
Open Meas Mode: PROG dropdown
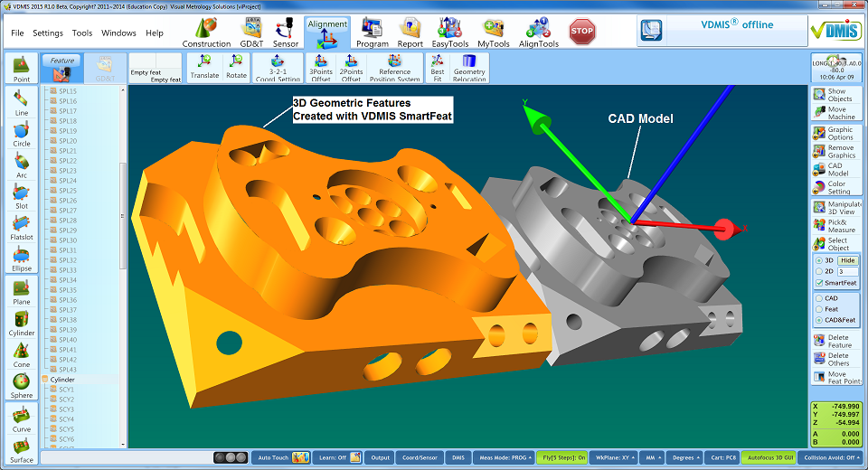(x=505, y=458)
